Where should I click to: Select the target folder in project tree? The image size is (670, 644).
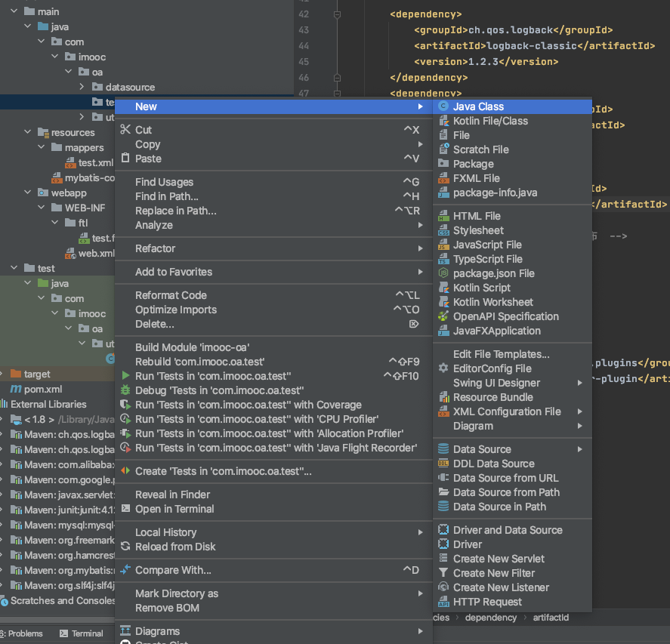click(37, 374)
